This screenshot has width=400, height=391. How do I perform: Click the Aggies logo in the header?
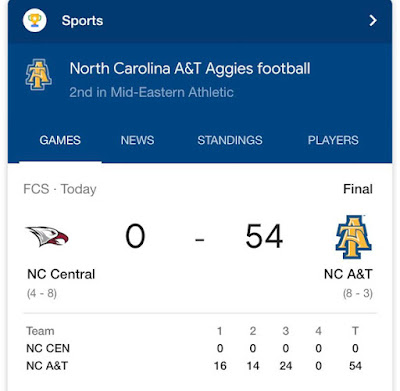[x=38, y=75]
